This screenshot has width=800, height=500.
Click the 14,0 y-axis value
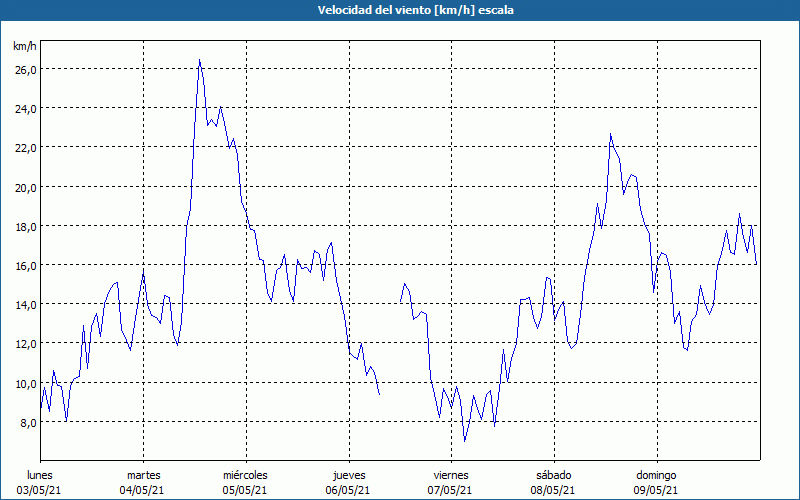26,305
